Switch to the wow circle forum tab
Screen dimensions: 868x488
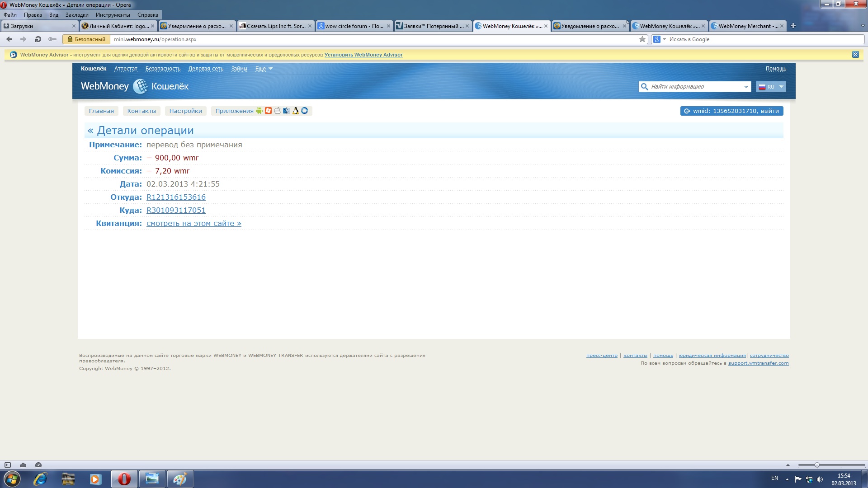point(354,26)
